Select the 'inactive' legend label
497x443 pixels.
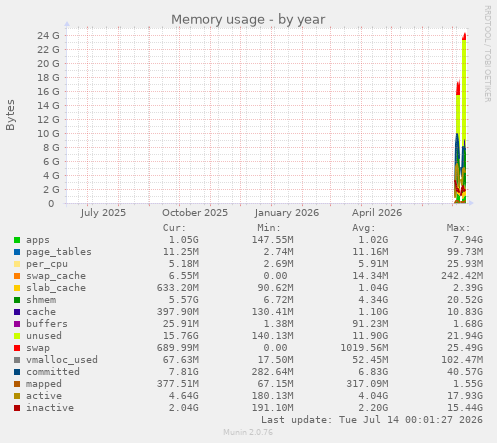pyautogui.click(x=50, y=408)
